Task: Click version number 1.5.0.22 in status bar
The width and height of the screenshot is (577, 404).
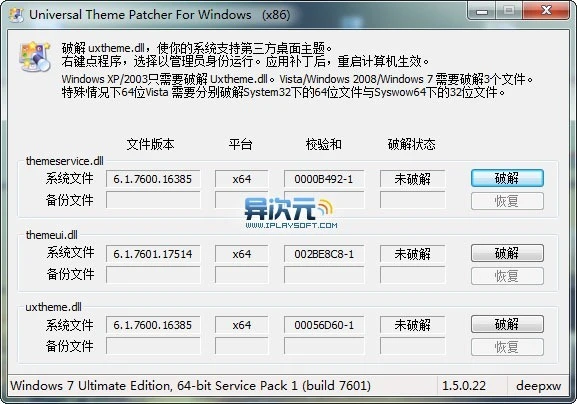Action: coord(464,386)
